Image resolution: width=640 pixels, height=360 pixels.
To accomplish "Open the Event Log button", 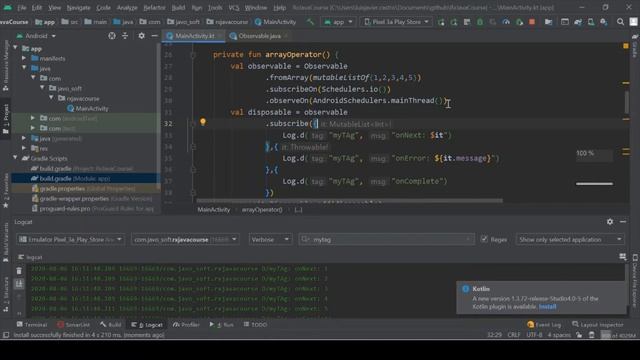I will click(544, 325).
